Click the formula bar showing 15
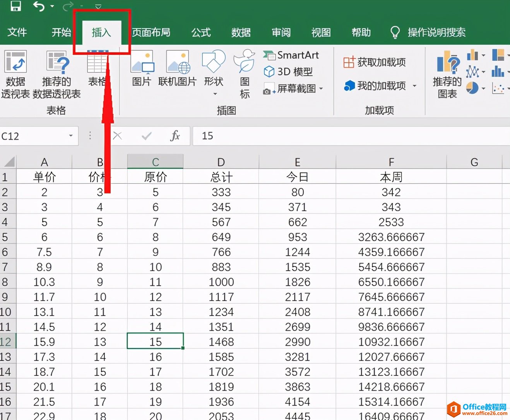Screen dimensions: 510x420 [x=351, y=136]
